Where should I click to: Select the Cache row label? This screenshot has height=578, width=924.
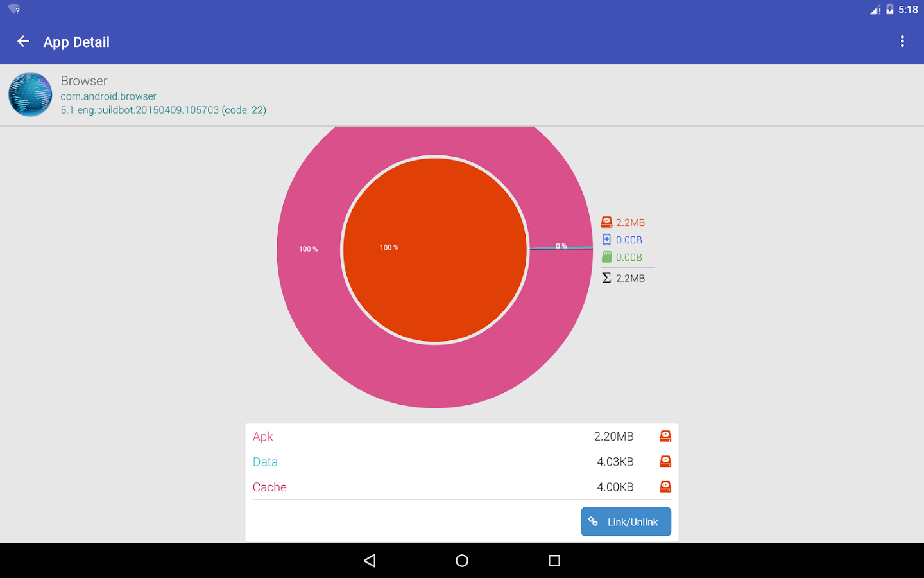[x=269, y=487]
